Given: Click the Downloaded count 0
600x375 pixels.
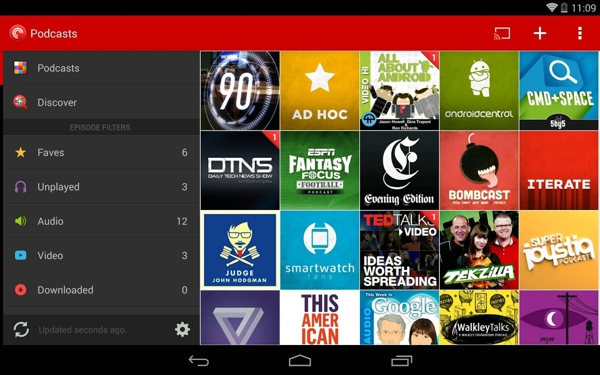Looking at the screenshot, I should click(x=184, y=290).
